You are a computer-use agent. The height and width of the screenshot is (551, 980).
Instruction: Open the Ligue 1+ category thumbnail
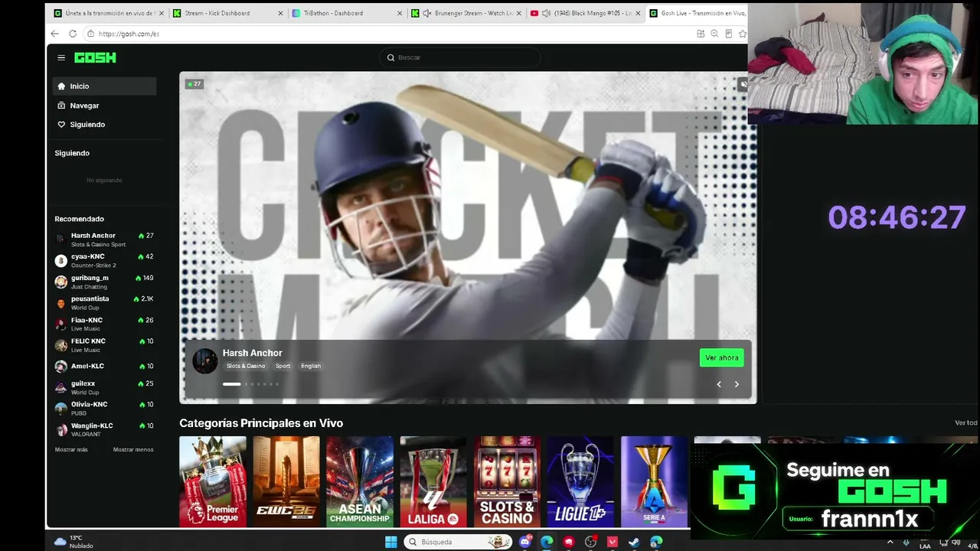(x=580, y=482)
